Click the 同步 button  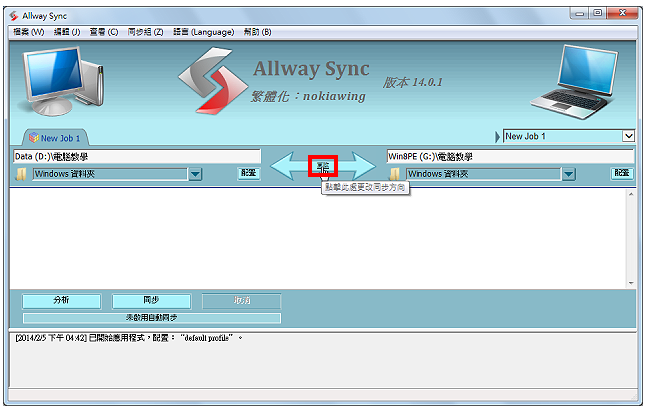151,301
